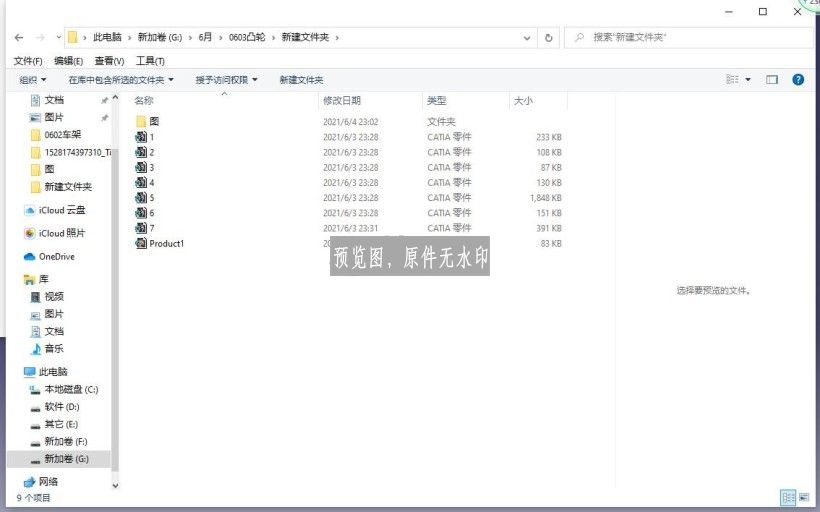Open 新加卷 (F:) drive
Screen dimensions: 820x512
click(59, 442)
